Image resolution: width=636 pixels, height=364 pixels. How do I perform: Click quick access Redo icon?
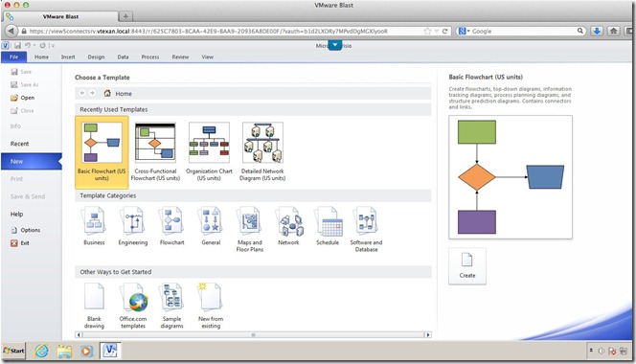pyautogui.click(x=42, y=45)
